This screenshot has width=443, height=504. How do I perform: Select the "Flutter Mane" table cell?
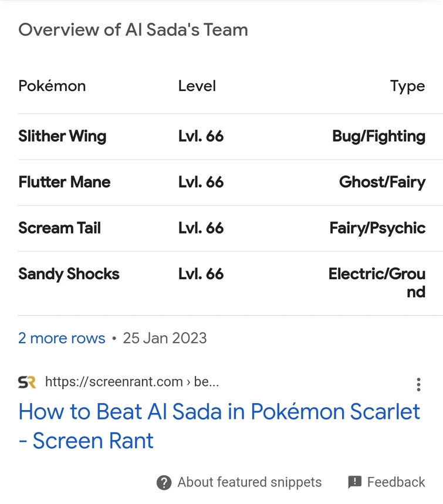pos(65,182)
